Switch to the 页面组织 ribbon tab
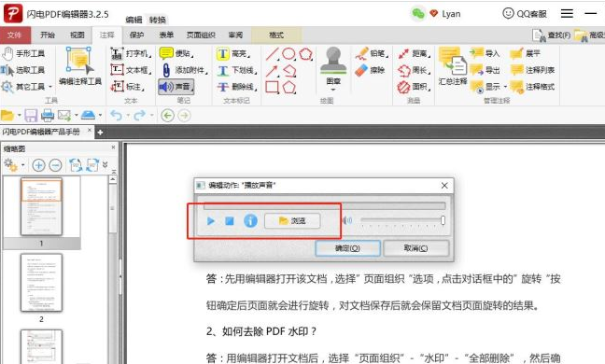The width and height of the screenshot is (605, 364). pos(201,35)
